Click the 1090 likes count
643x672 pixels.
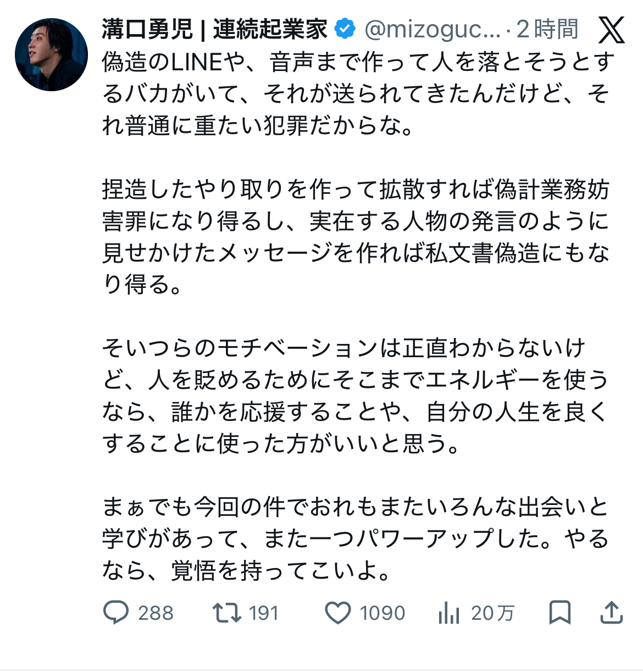tap(382, 613)
